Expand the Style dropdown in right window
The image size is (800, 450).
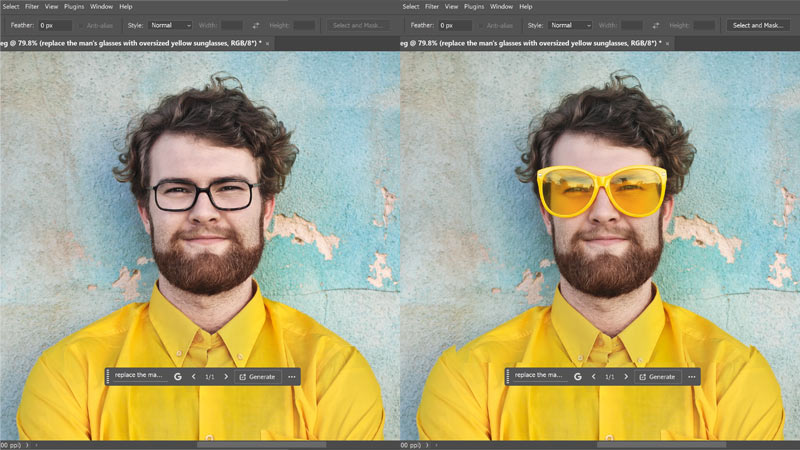pos(570,25)
